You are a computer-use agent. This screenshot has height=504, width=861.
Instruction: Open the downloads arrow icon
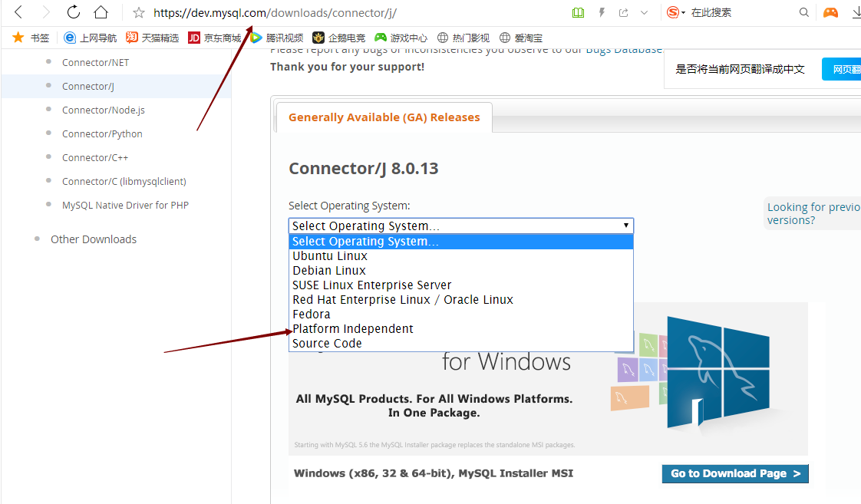click(x=856, y=12)
